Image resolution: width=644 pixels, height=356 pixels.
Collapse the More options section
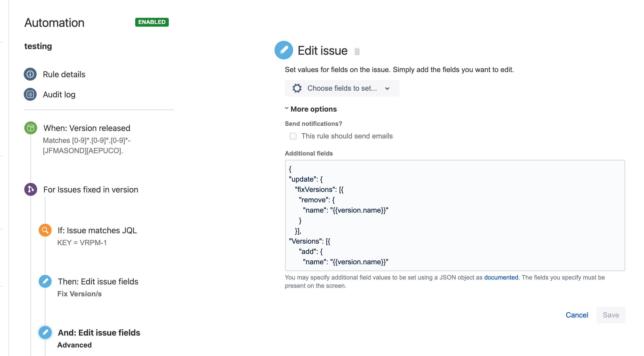point(286,109)
